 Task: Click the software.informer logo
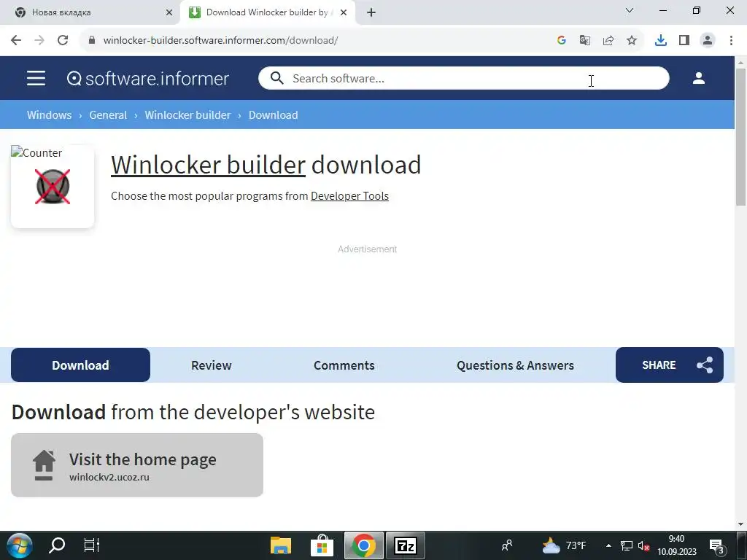(147, 79)
